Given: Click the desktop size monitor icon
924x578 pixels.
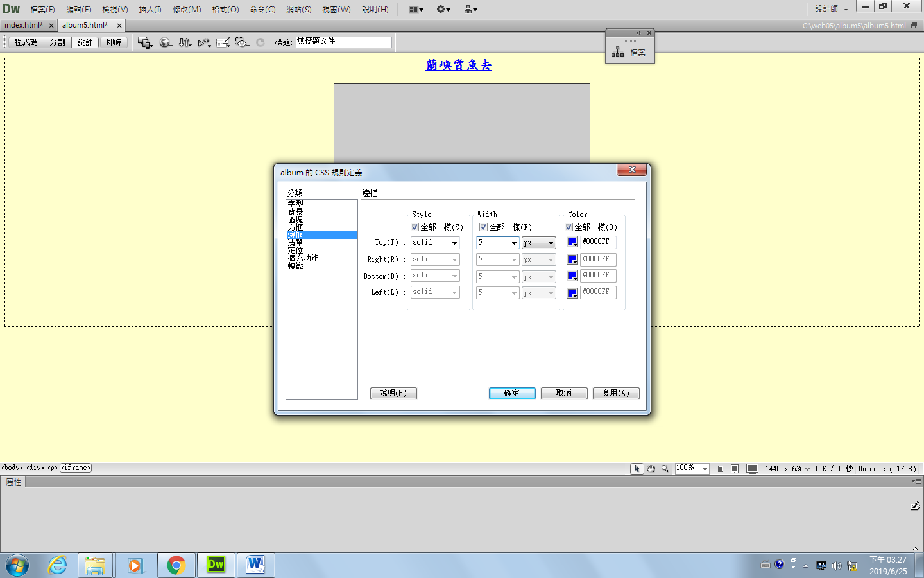Looking at the screenshot, I should click(x=752, y=469).
